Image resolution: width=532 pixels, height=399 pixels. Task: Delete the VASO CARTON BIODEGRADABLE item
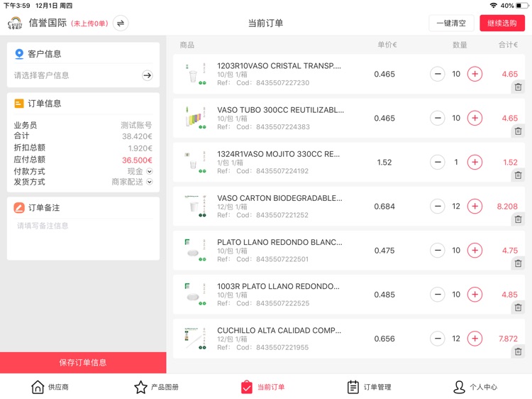518,219
